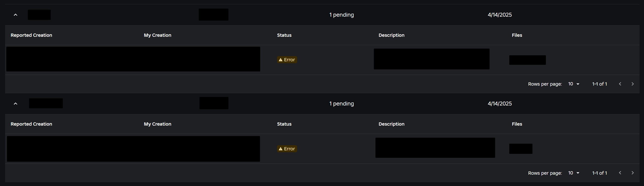Click the Error badge in the lower table
The image size is (644, 186).
(287, 149)
